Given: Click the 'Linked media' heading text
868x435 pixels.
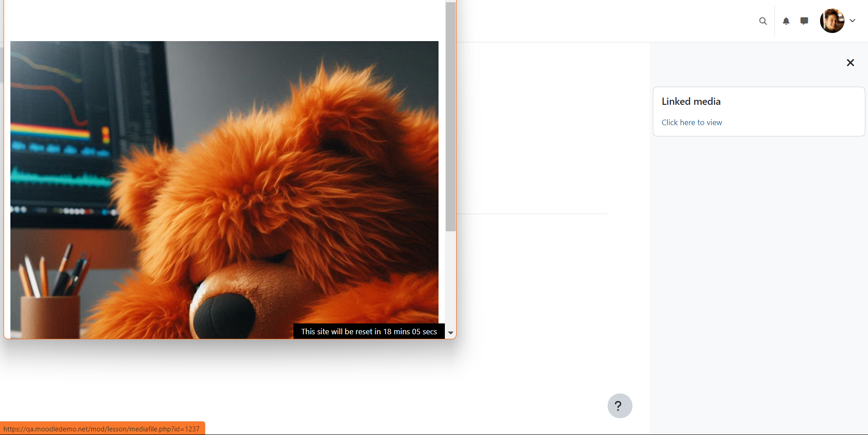Looking at the screenshot, I should point(691,101).
